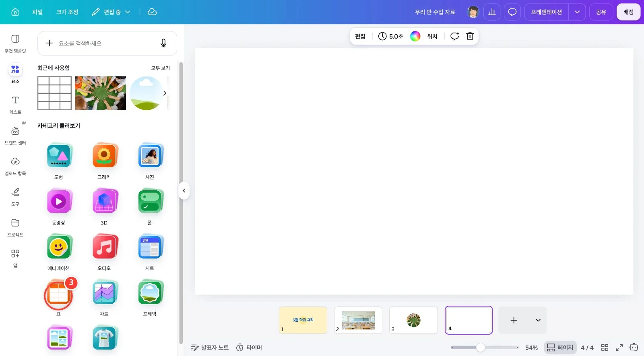Open 발표자 노트
Image resolution: width=644 pixels, height=356 pixels.
[x=210, y=348]
